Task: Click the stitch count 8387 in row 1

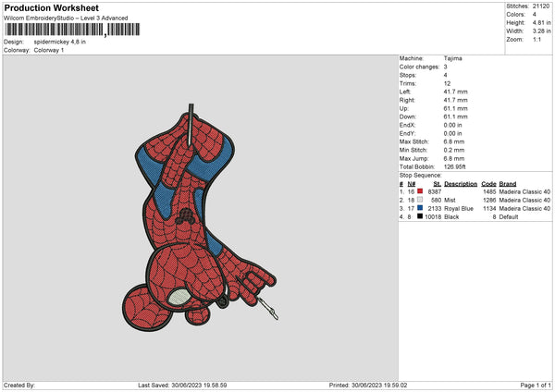Action: tap(435, 191)
